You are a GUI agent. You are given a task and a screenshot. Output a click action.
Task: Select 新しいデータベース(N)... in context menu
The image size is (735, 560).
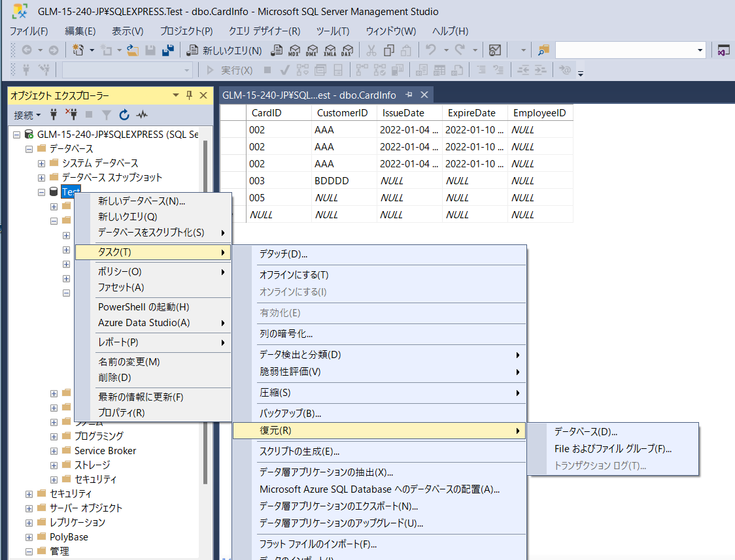(153, 201)
